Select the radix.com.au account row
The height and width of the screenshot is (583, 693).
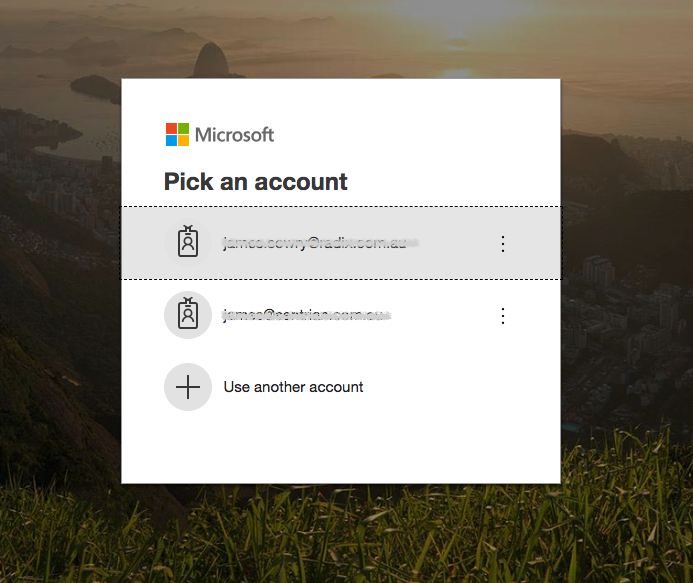(x=341, y=243)
